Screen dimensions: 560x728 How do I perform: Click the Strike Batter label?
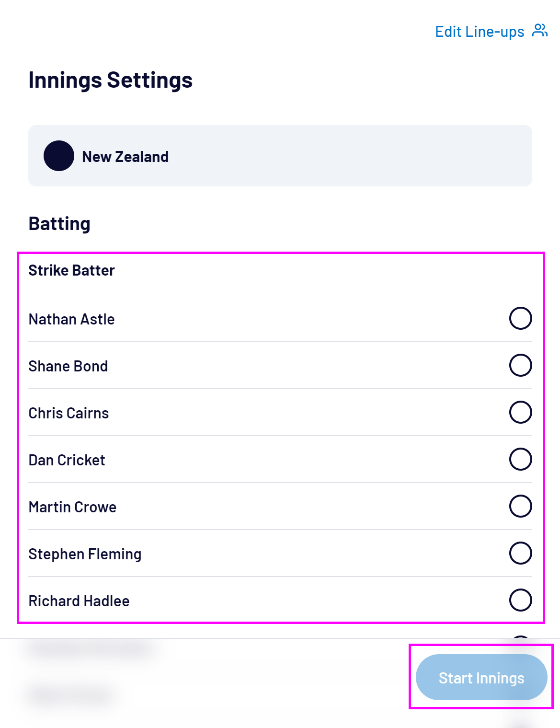point(72,270)
